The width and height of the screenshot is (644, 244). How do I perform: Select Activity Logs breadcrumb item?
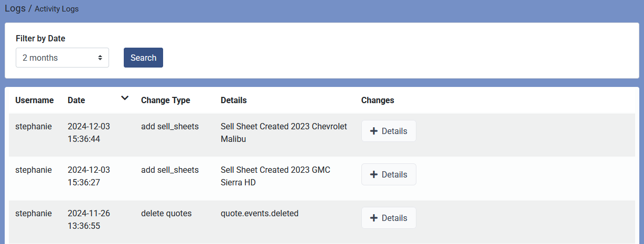tap(57, 9)
